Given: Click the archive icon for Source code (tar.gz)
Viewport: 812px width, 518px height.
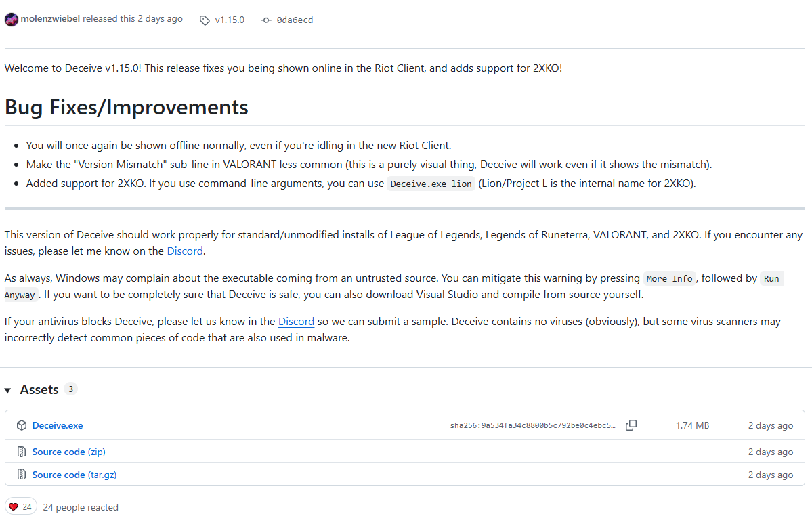Looking at the screenshot, I should click(x=22, y=475).
